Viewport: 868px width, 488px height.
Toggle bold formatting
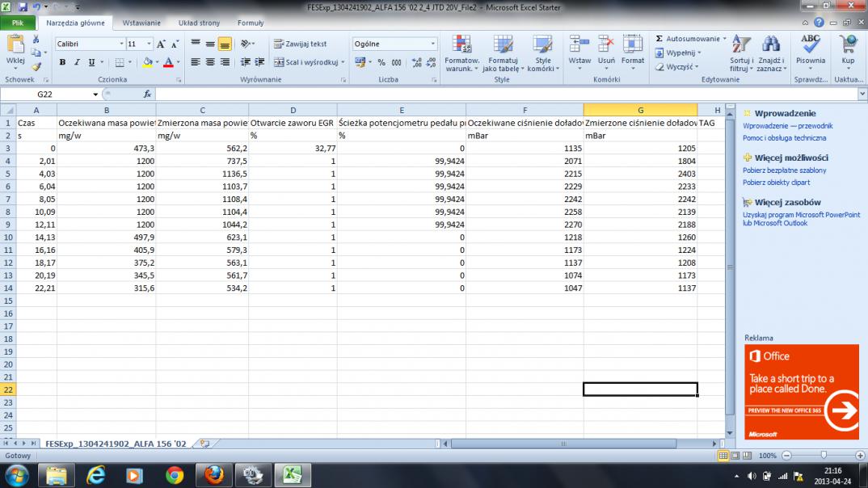[x=62, y=62]
